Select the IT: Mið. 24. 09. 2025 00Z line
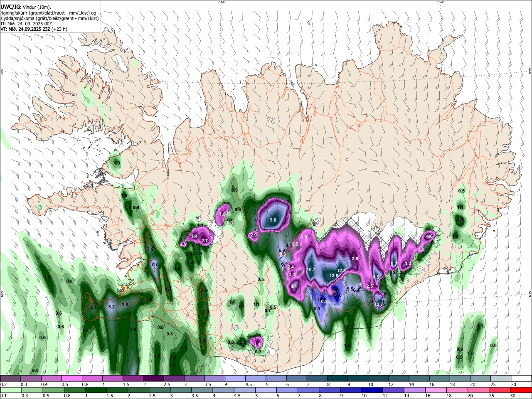 pos(26,24)
